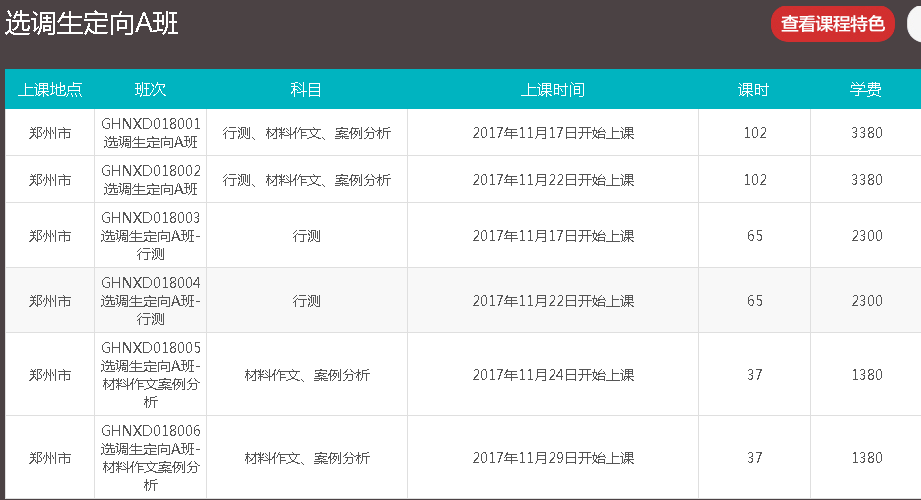Viewport: 921px width, 500px height.
Task: Click tuition 3380 in the GHNXD018001 row
Action: pyautogui.click(x=867, y=133)
